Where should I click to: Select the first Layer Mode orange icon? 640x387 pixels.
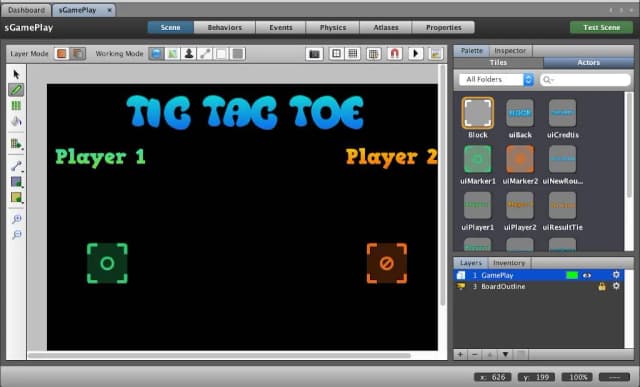62,53
